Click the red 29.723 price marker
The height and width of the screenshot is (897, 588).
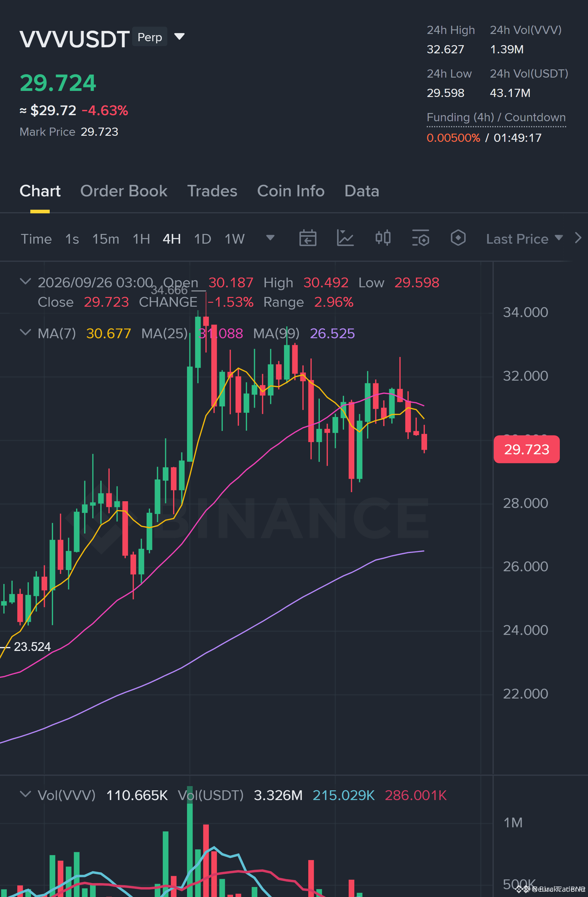[526, 449]
